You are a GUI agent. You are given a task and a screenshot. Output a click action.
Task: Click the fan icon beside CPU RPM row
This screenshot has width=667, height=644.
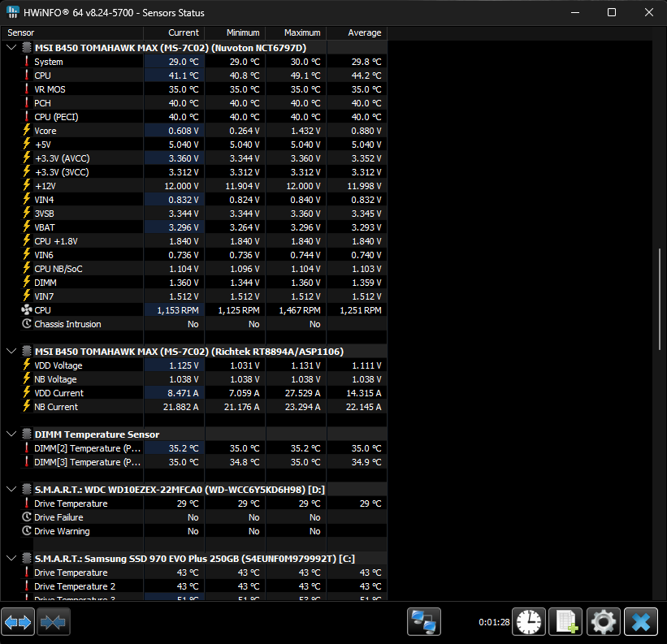[27, 310]
